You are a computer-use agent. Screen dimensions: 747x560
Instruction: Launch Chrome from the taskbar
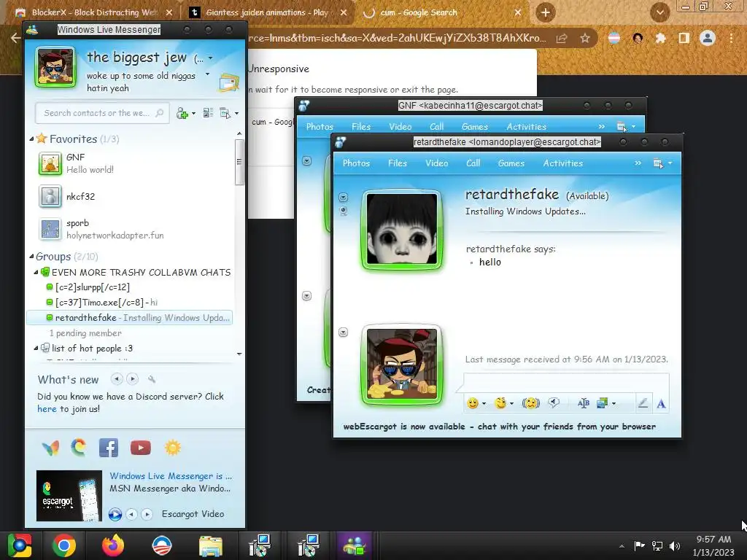click(x=64, y=545)
